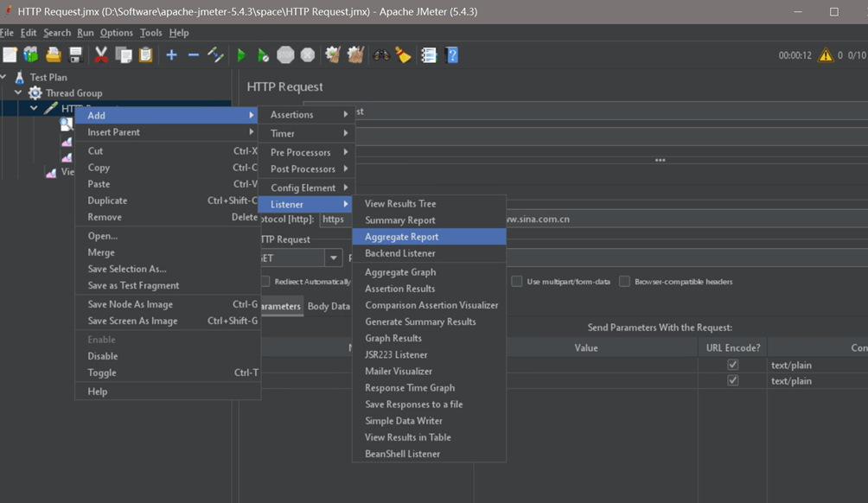Toggle Use multipart/form-data checkbox
This screenshot has height=503, width=868.
click(516, 282)
